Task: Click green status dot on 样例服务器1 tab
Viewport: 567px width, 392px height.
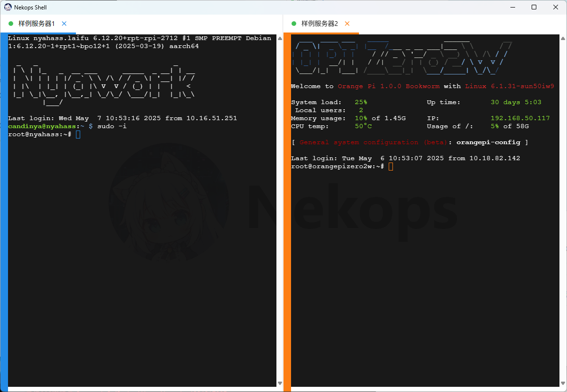Action: click(x=11, y=24)
